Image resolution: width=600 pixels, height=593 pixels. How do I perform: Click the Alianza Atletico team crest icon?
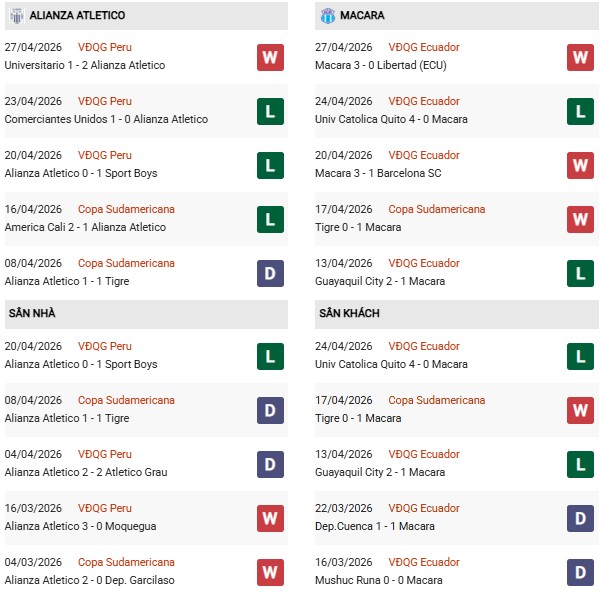click(16, 16)
